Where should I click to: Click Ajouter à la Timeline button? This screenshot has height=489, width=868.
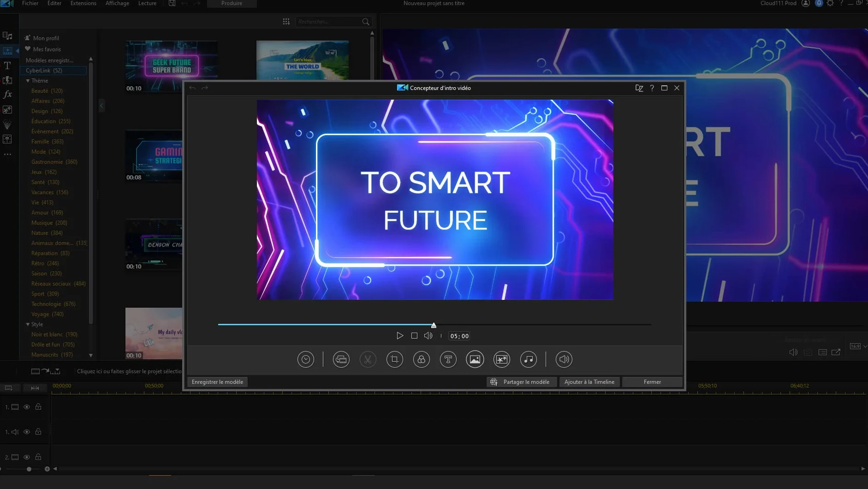tap(589, 382)
